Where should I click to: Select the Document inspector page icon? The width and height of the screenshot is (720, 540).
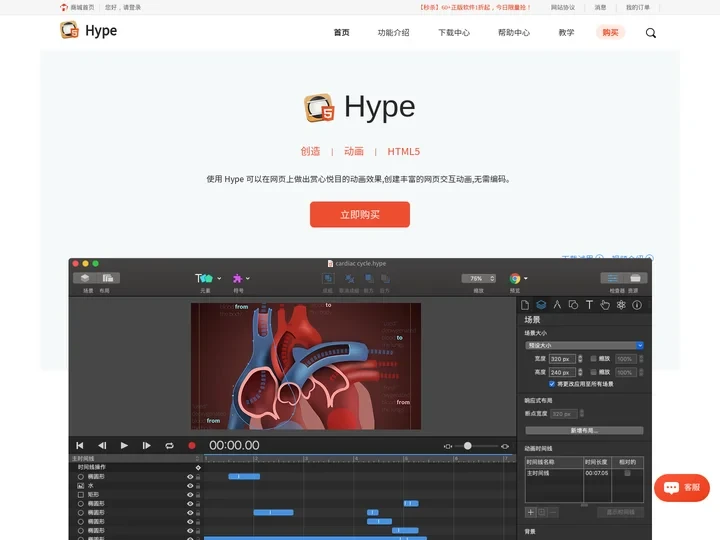coord(525,305)
